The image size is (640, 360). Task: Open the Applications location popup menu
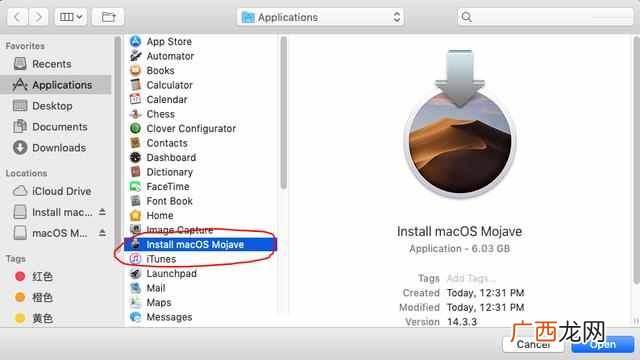coord(320,17)
